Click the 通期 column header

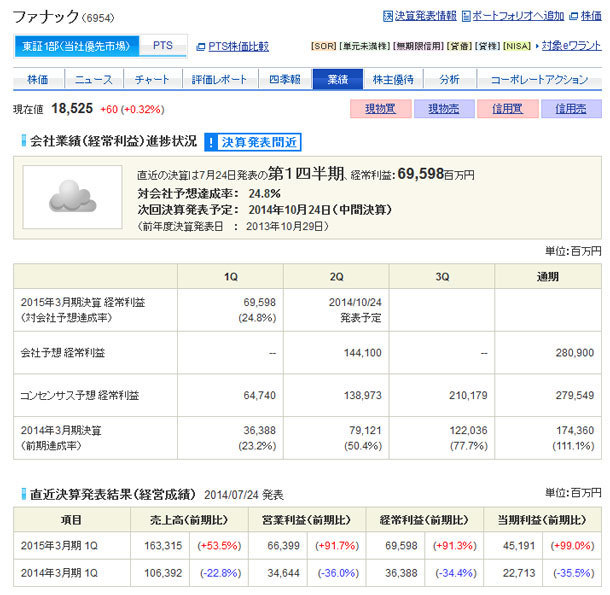click(x=548, y=277)
